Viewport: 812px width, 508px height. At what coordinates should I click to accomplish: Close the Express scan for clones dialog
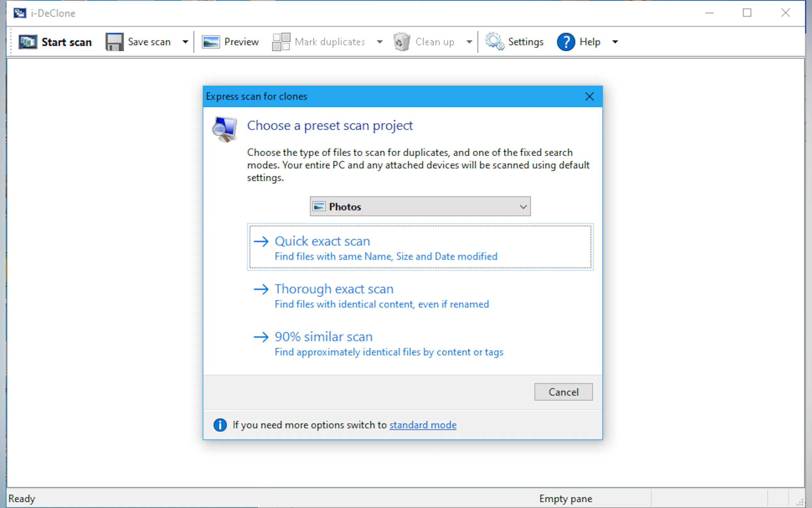589,96
